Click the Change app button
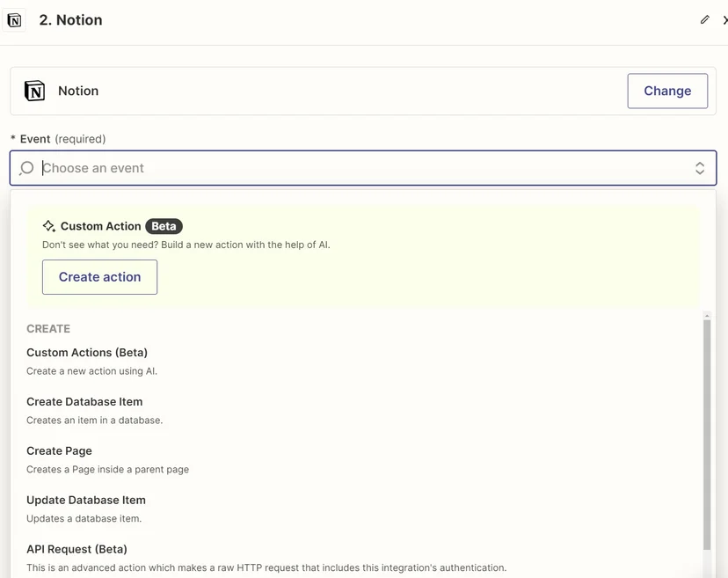 [x=667, y=91]
